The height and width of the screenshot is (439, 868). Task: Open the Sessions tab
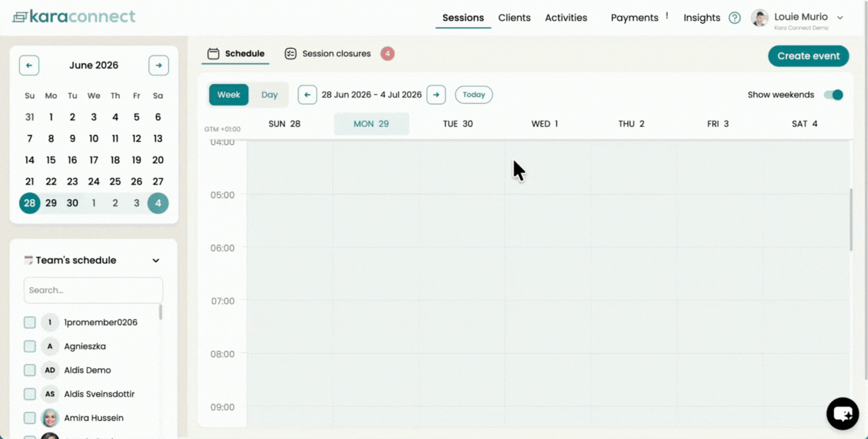463,18
